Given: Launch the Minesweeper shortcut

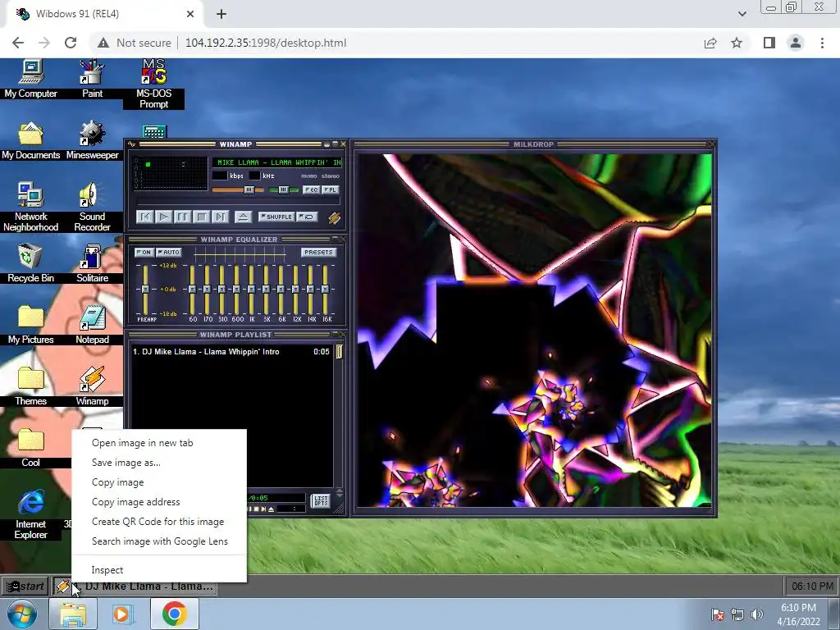Looking at the screenshot, I should (x=92, y=140).
